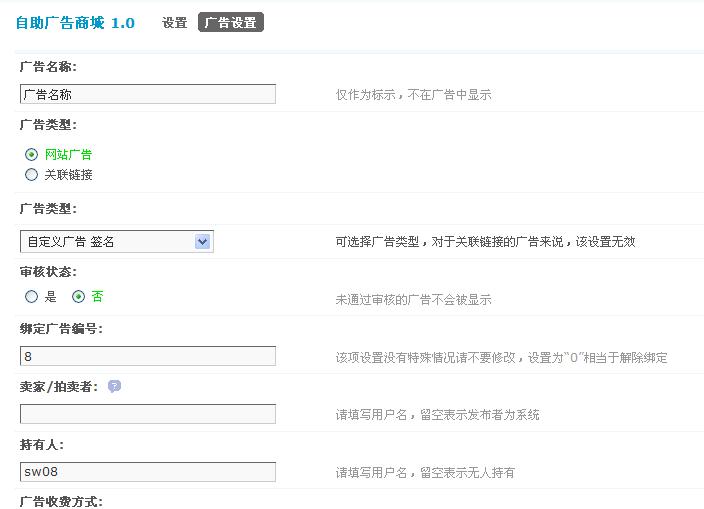Image resolution: width=704 pixels, height=509 pixels.
Task: Click the 绑定广告编号 input containing 8
Action: (x=147, y=356)
